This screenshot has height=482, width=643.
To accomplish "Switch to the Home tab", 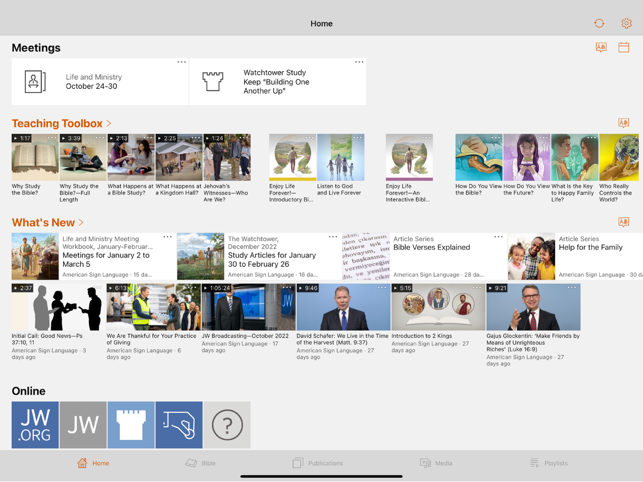I will tap(93, 463).
